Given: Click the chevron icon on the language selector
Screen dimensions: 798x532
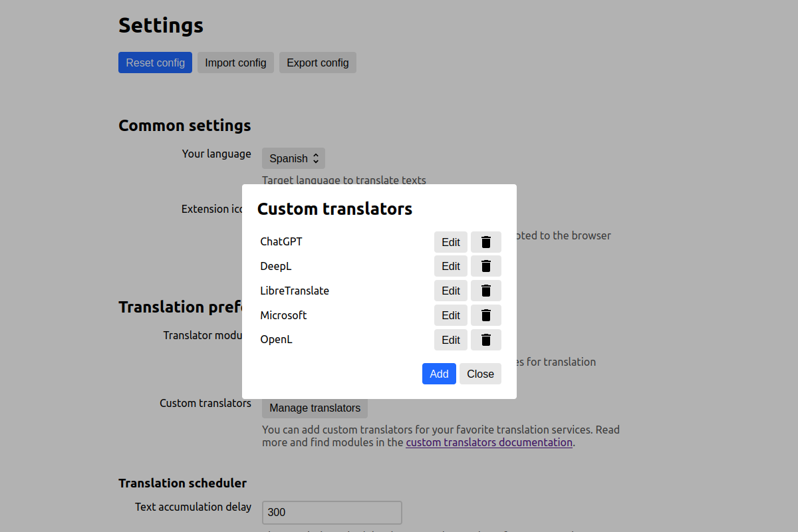Looking at the screenshot, I should (x=315, y=158).
